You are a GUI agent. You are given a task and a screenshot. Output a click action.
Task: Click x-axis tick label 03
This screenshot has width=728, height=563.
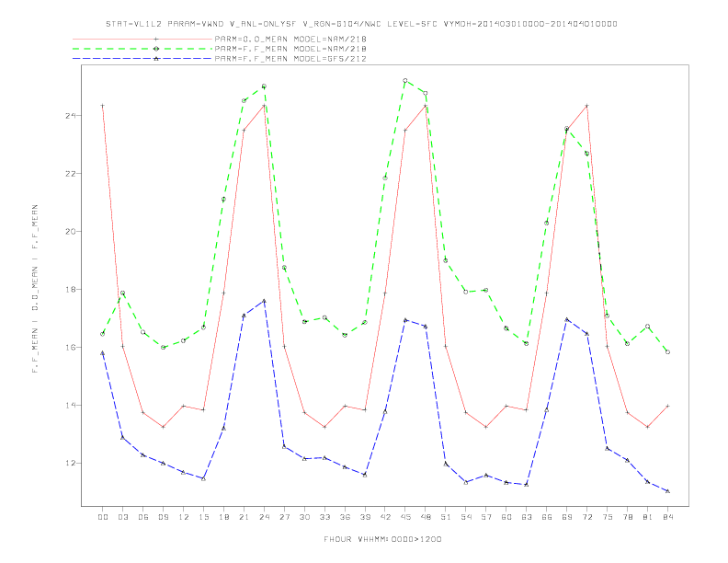point(122,517)
